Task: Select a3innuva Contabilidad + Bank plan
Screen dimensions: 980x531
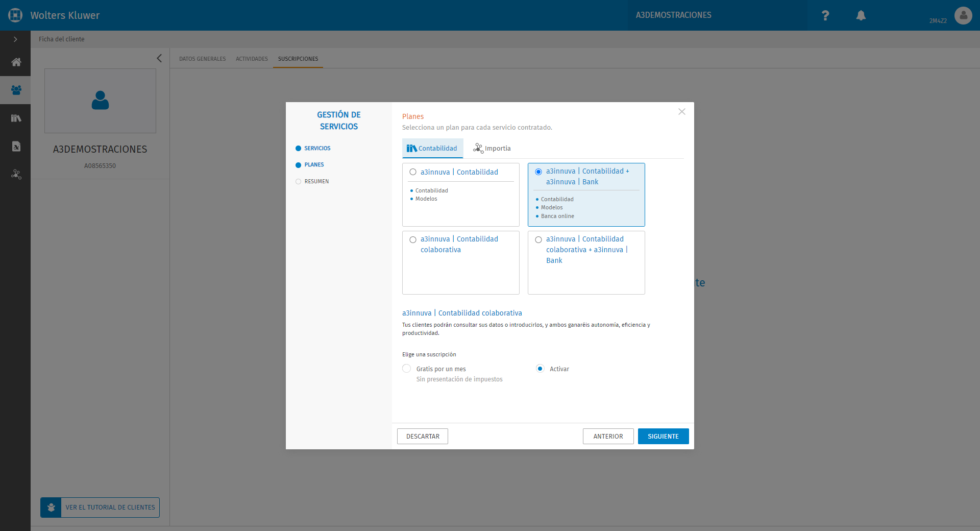Action: [538, 172]
